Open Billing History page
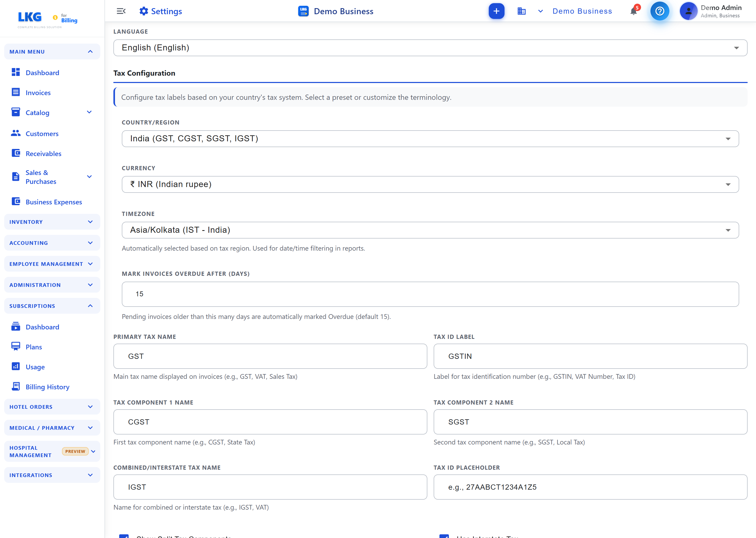 point(47,387)
